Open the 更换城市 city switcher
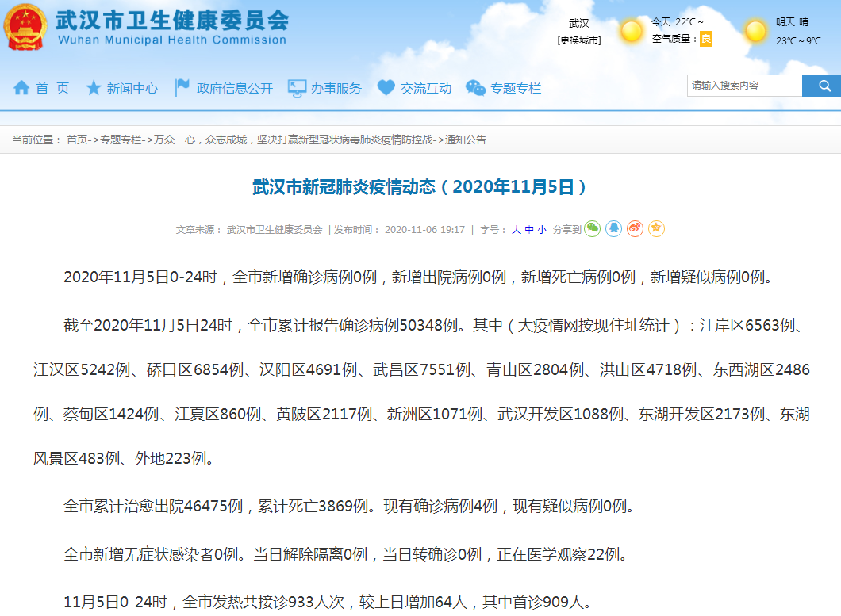The width and height of the screenshot is (841, 616). coord(578,40)
